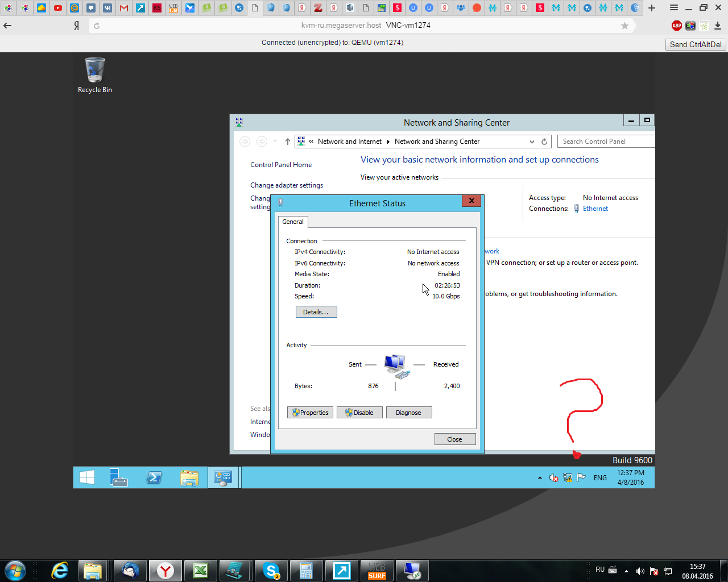Click the Diagnose button
Screen dimensions: 728x582
pyautogui.click(x=409, y=413)
